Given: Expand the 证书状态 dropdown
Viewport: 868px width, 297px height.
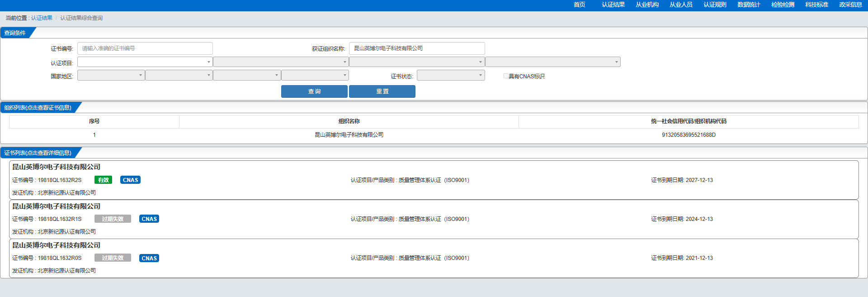Looking at the screenshot, I should click(x=451, y=75).
